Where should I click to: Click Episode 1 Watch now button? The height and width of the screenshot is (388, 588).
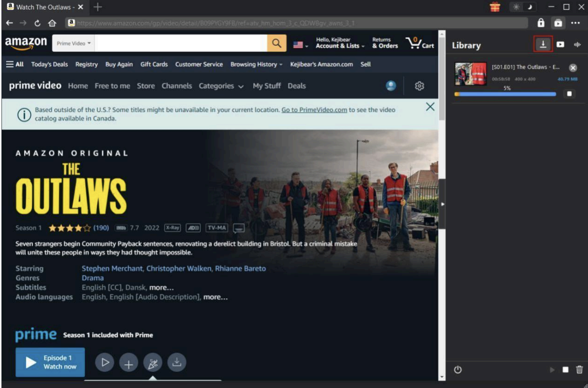pos(50,362)
